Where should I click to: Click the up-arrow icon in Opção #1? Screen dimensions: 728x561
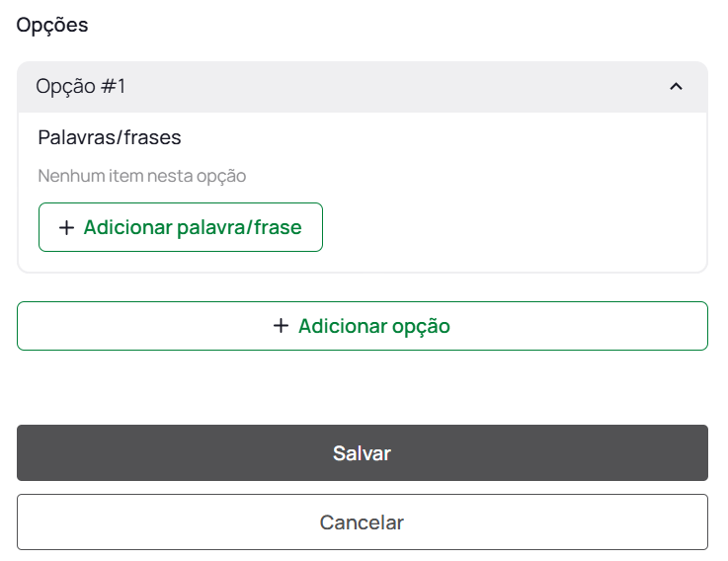point(676,87)
